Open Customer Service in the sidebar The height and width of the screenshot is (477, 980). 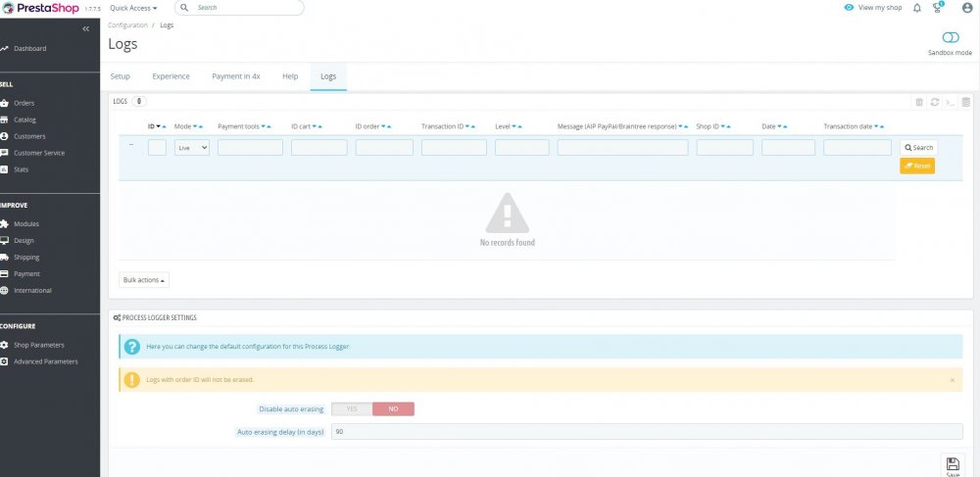[39, 153]
